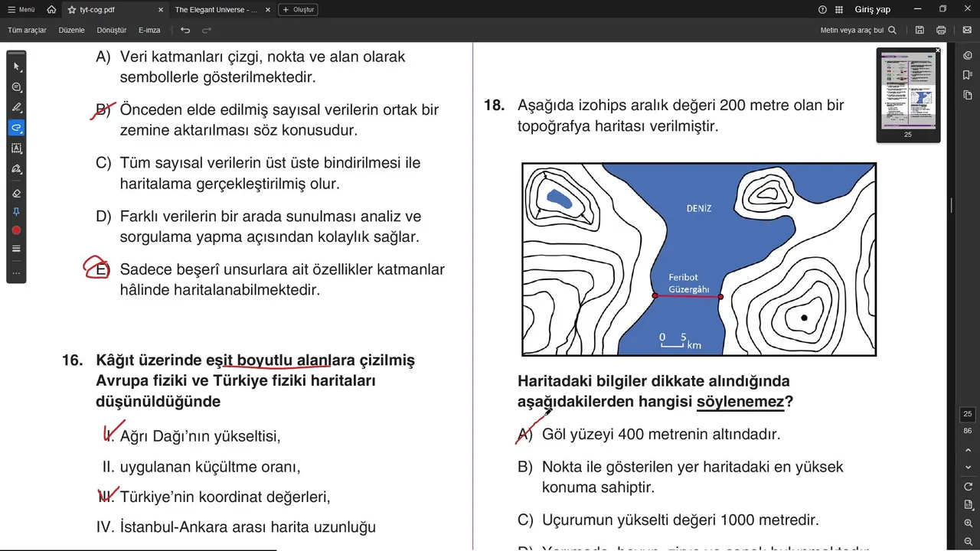Click answer option B) Nokta ile gösterilen

click(x=681, y=477)
